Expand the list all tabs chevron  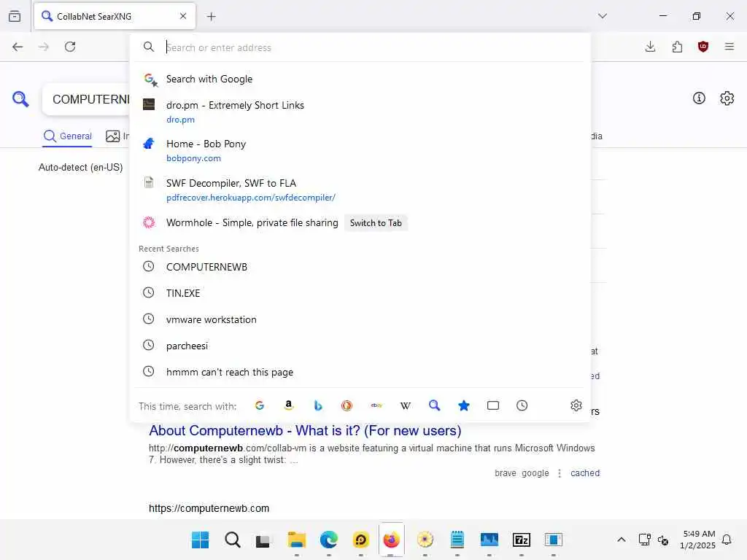(x=602, y=16)
